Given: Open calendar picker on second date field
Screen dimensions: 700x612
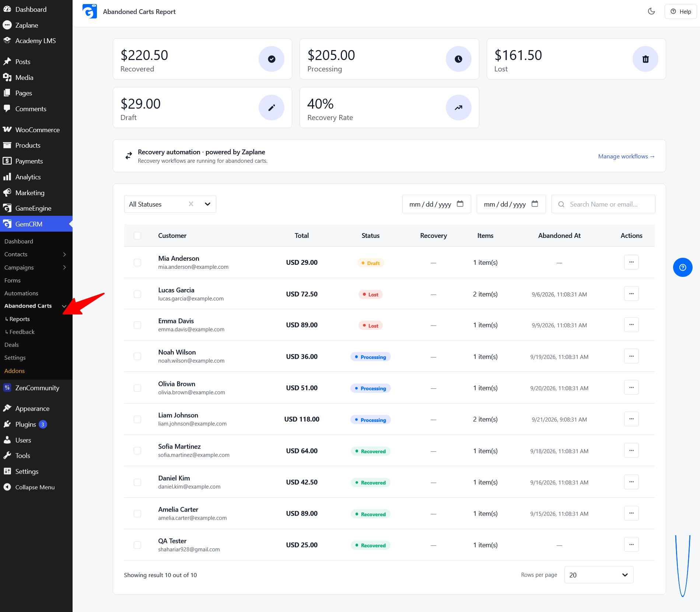Looking at the screenshot, I should click(535, 204).
